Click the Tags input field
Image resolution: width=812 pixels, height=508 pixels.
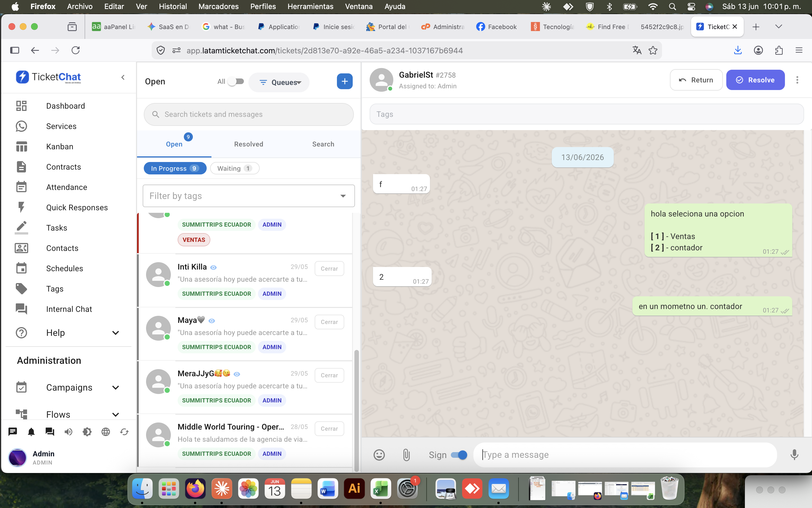click(x=586, y=114)
